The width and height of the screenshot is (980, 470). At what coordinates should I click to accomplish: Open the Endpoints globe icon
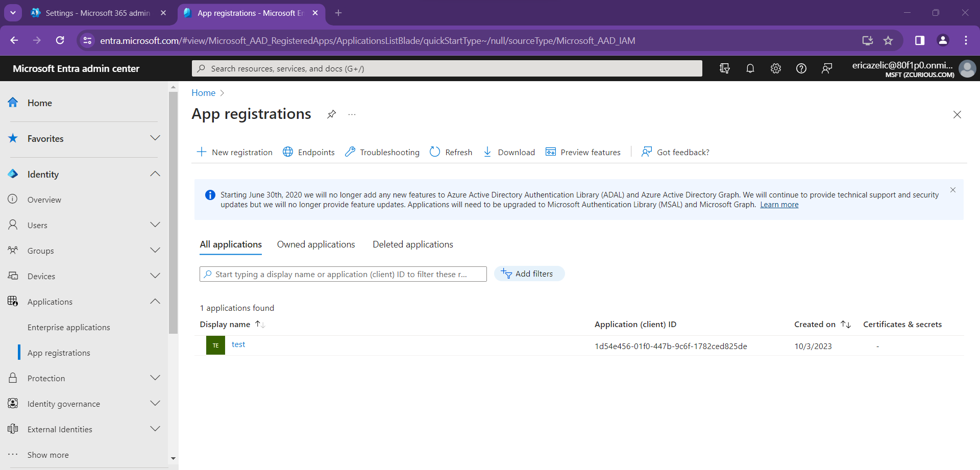(x=288, y=152)
